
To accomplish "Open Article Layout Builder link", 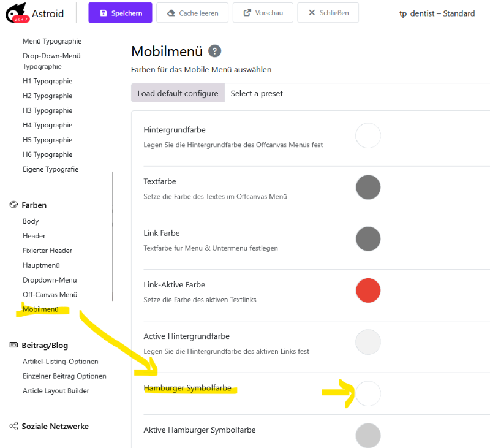I will pos(56,391).
